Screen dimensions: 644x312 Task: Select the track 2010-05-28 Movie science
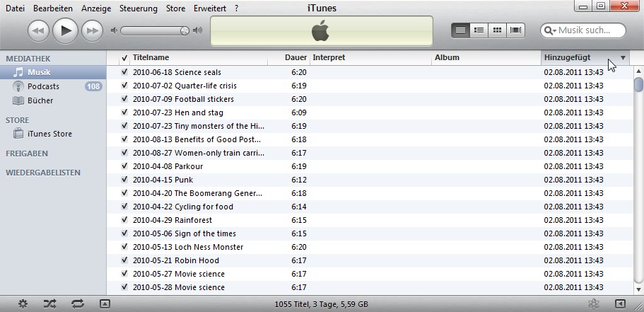click(370, 287)
